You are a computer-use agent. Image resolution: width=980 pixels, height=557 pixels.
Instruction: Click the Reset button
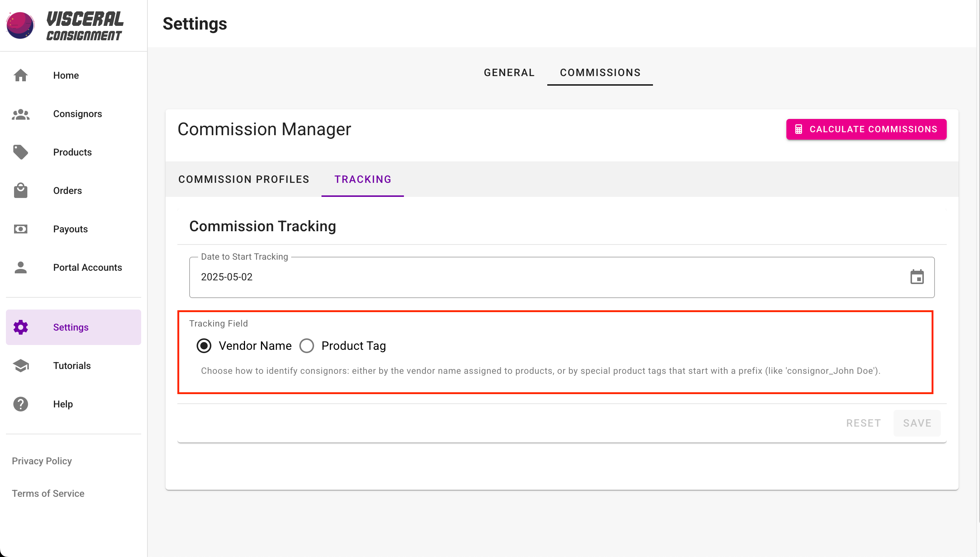[863, 423]
